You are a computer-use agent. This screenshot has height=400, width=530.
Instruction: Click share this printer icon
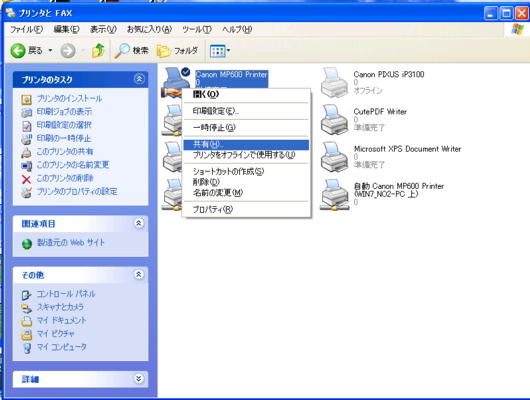(26, 152)
